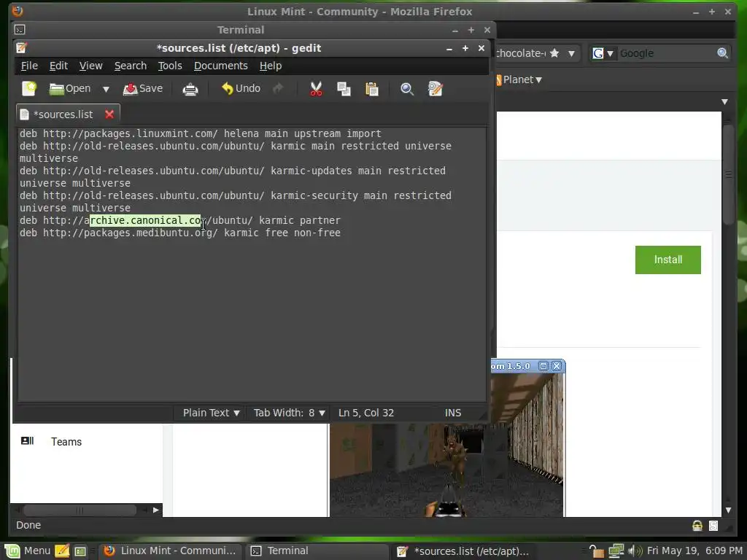The image size is (747, 560).
Task: Click the text editor launcher on panel
Action: click(x=62, y=551)
